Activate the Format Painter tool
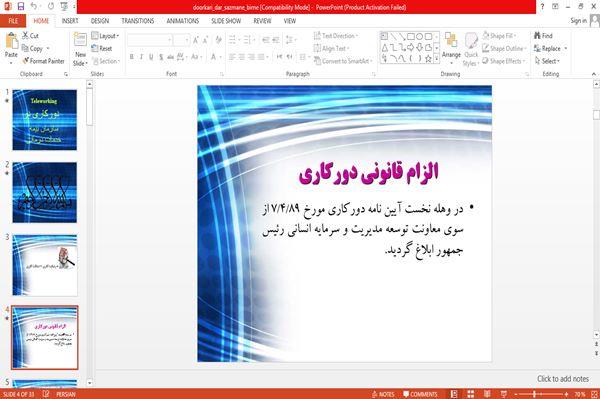This screenshot has width=600, height=399. pos(44,61)
